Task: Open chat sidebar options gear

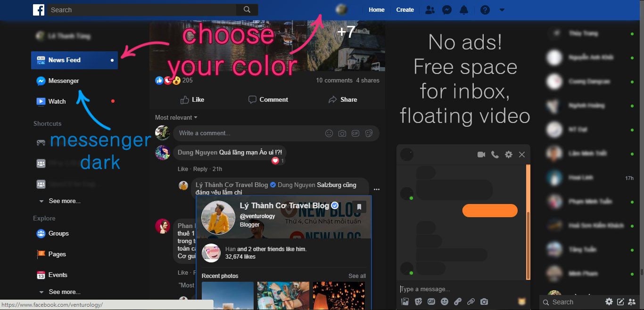Action: [x=609, y=302]
